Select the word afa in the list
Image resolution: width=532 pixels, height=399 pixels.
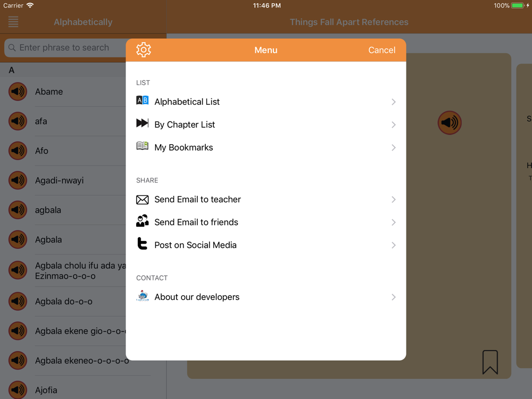coord(41,121)
